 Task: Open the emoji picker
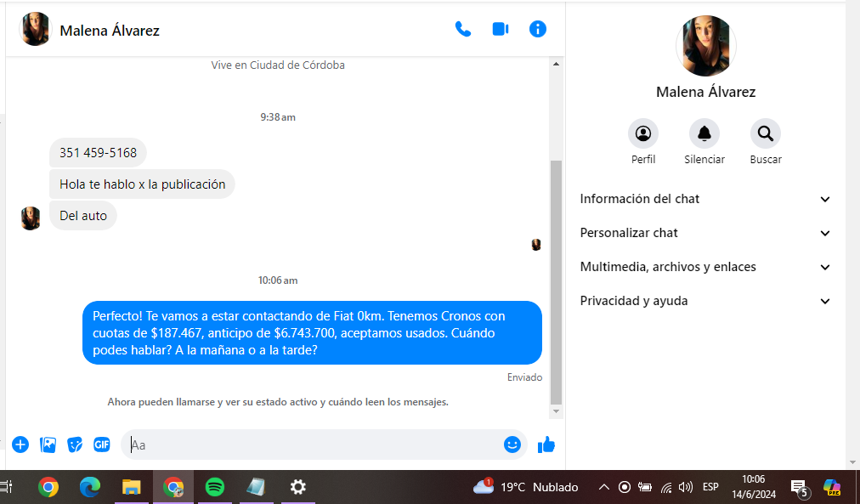pos(512,445)
